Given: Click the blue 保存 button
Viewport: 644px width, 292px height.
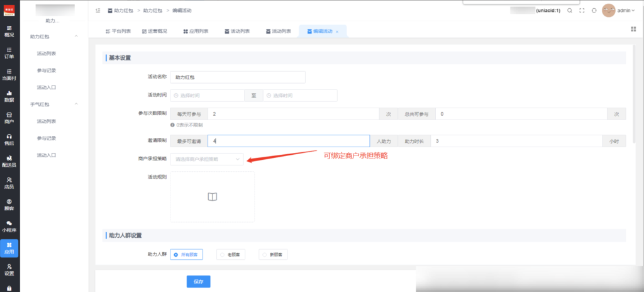Looking at the screenshot, I should coord(198,281).
